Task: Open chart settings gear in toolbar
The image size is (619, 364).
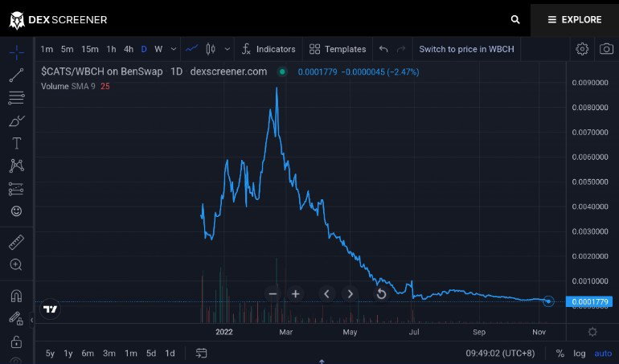Action: [x=582, y=49]
